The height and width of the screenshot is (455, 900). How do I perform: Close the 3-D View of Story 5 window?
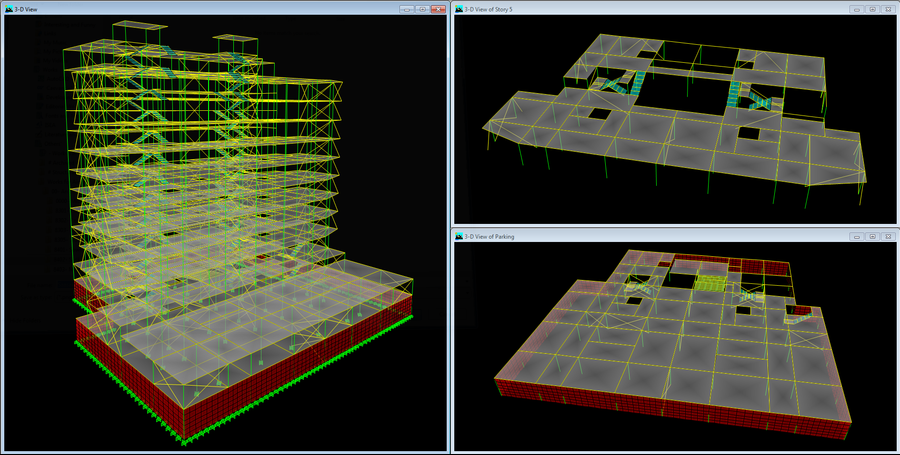[x=887, y=9]
